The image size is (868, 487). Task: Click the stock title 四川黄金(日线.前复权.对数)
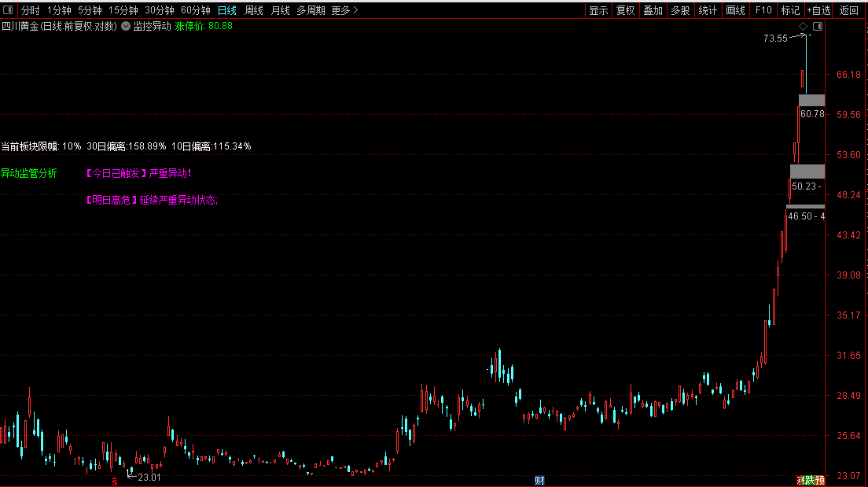59,26
